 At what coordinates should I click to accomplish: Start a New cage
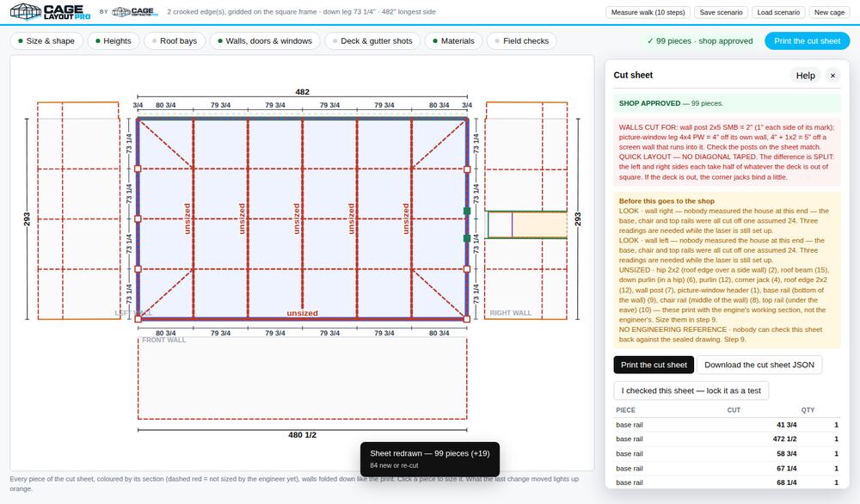pos(829,12)
